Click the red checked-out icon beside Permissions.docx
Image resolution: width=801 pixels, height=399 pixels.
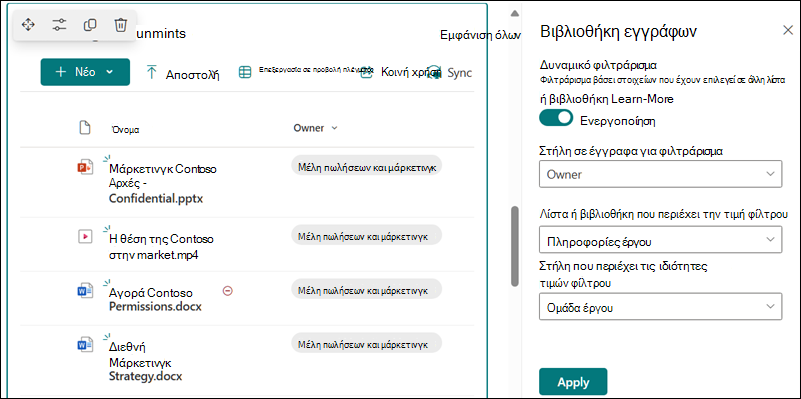(x=228, y=291)
